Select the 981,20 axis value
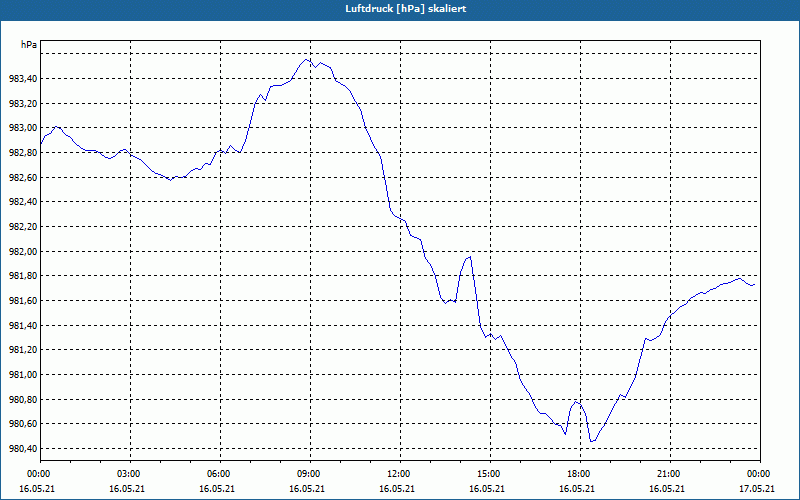This screenshot has width=800, height=500. tap(22, 350)
